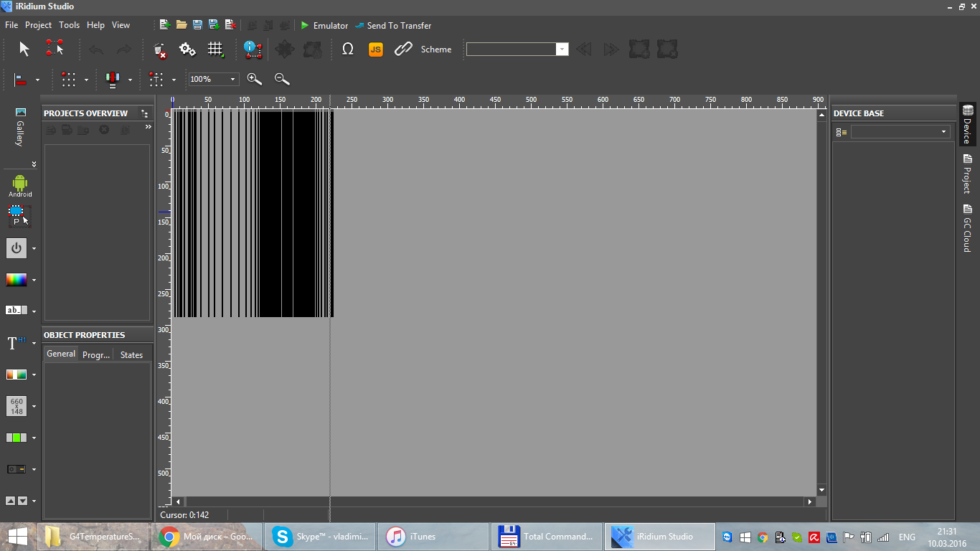Open the Project menu
980x551 pixels.
(38, 25)
